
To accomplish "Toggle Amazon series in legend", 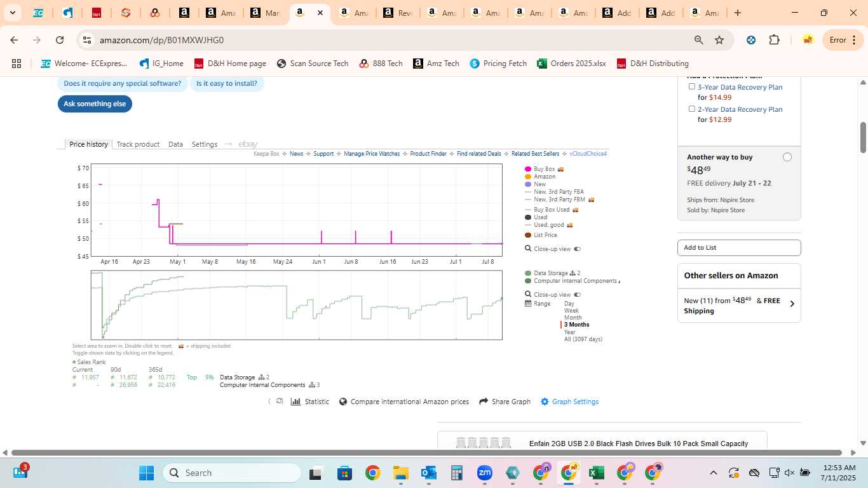I will pyautogui.click(x=540, y=177).
